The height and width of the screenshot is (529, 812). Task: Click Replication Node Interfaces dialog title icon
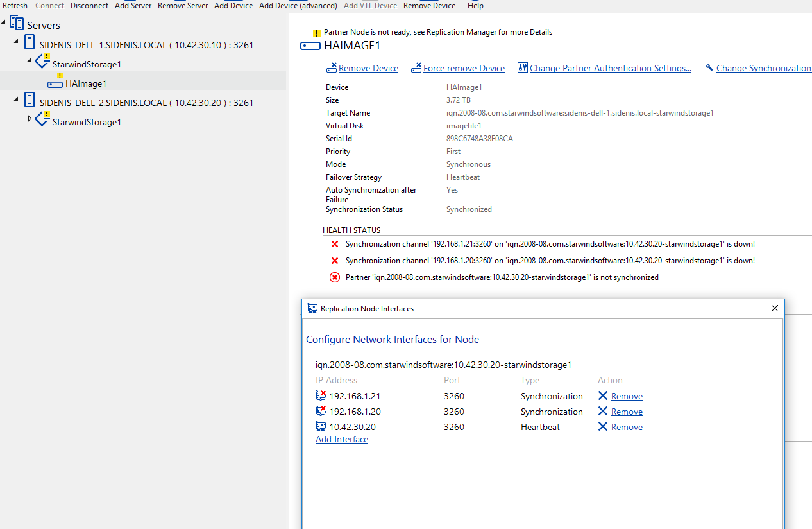312,308
